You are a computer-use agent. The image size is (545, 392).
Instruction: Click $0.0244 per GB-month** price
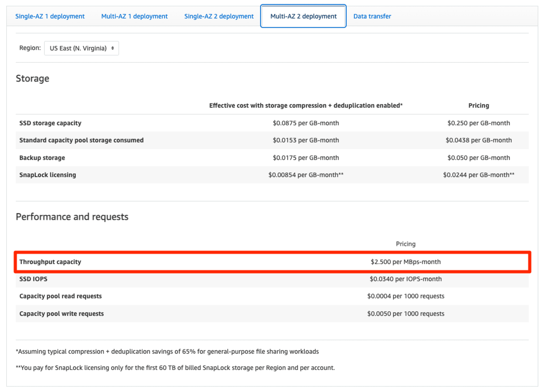tap(479, 175)
